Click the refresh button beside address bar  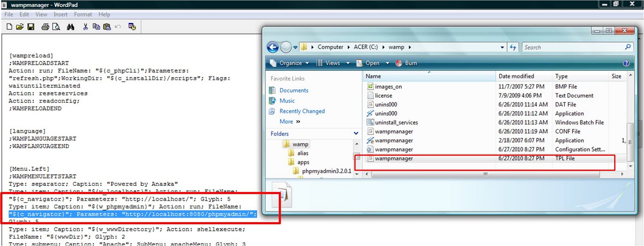513,47
